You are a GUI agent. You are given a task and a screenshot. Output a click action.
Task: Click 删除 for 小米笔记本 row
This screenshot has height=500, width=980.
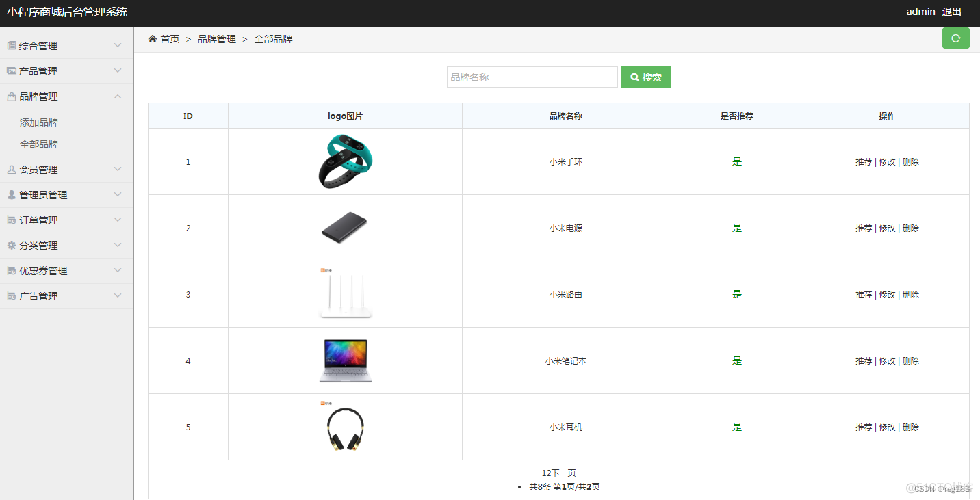pos(911,361)
